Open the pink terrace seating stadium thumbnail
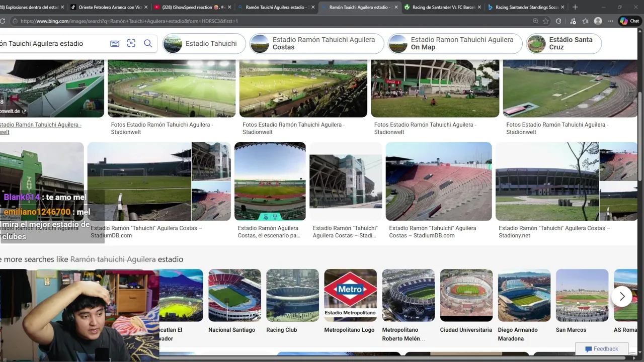The width and height of the screenshot is (644, 362). pos(439,182)
